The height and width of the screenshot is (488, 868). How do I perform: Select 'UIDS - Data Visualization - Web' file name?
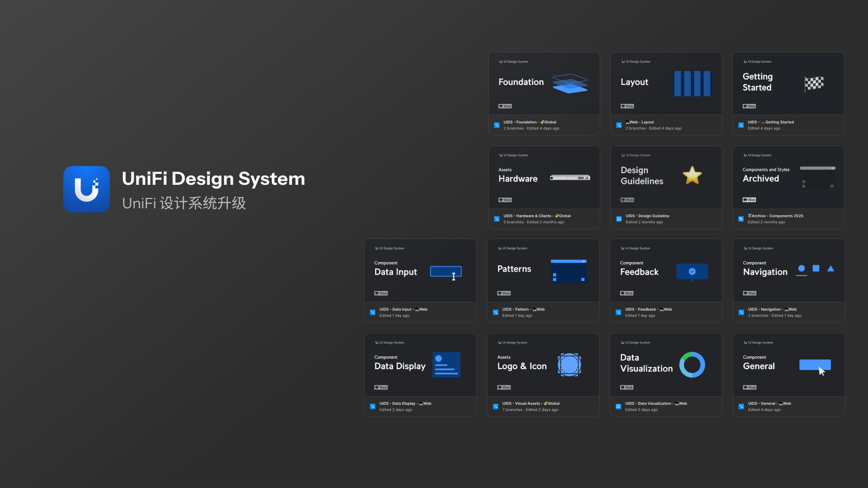pos(656,404)
